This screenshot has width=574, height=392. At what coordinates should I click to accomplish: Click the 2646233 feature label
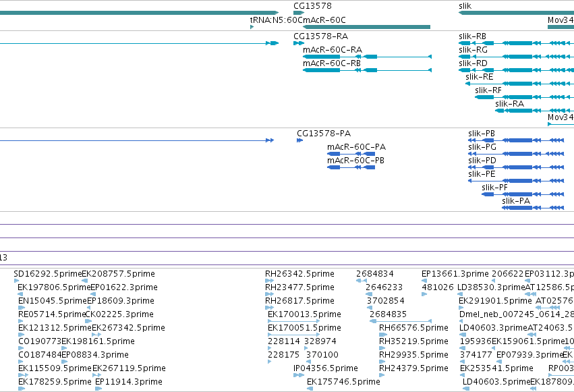click(x=384, y=287)
